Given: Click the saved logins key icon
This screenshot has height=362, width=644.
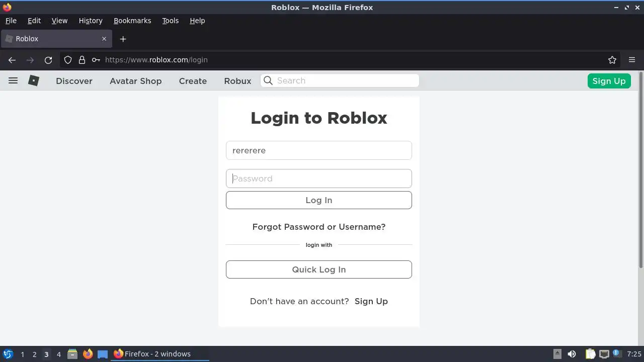Looking at the screenshot, I should [x=96, y=60].
